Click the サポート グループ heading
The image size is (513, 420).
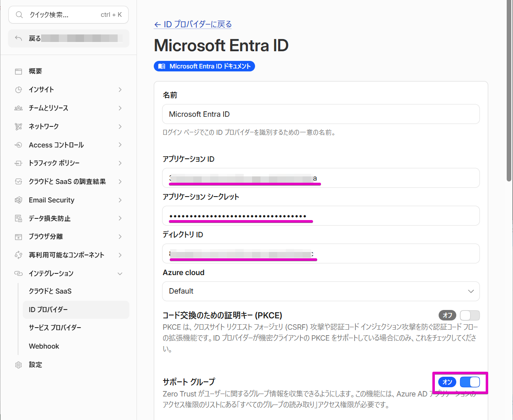189,382
